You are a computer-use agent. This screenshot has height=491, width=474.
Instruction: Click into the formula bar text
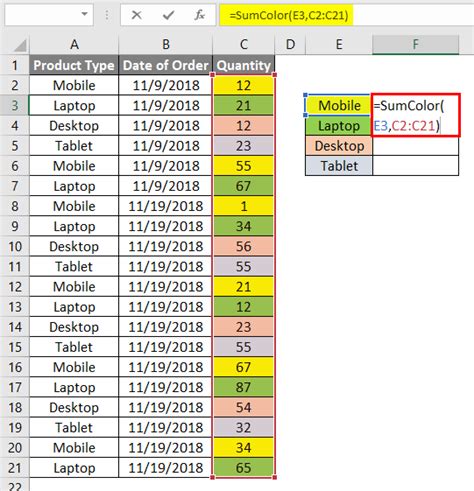(288, 15)
